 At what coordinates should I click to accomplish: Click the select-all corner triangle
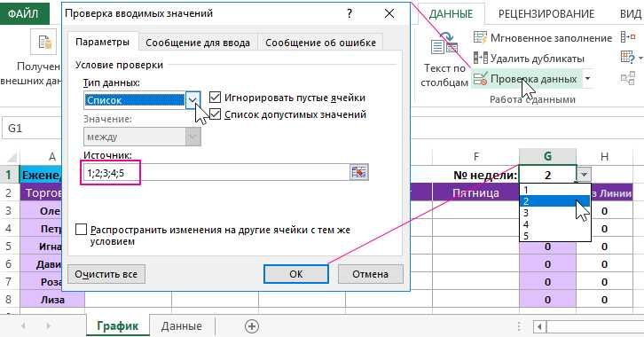12,157
